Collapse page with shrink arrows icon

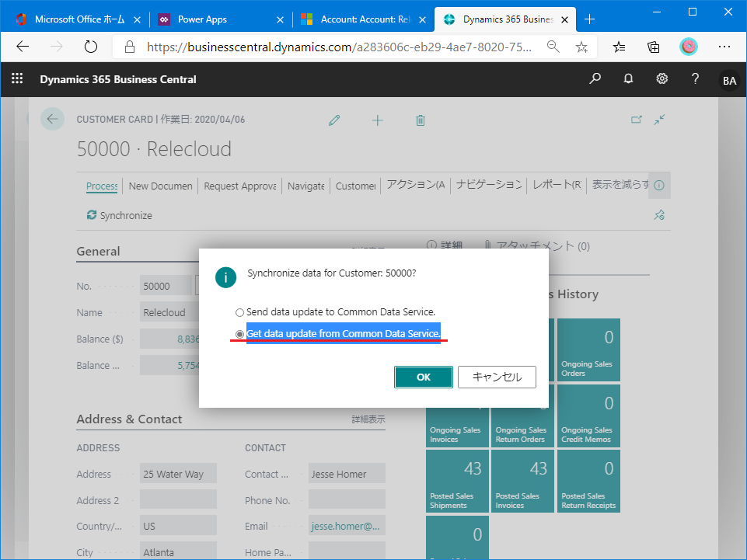(x=659, y=120)
